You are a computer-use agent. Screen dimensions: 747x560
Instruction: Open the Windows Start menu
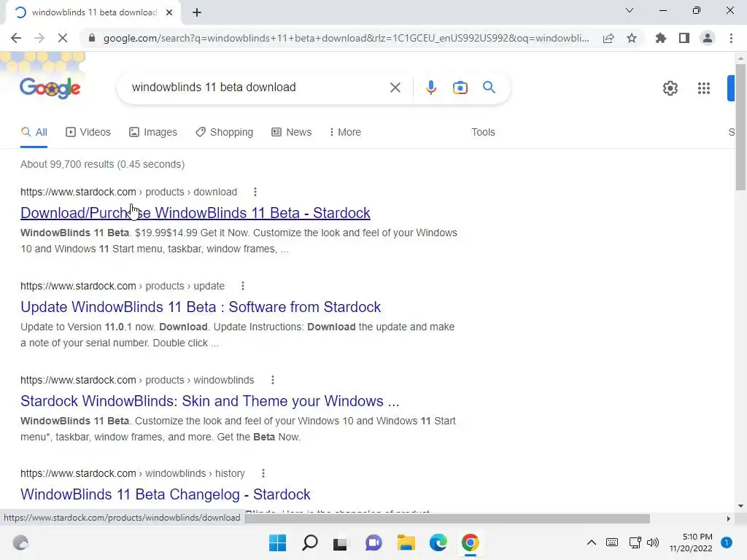tap(278, 542)
